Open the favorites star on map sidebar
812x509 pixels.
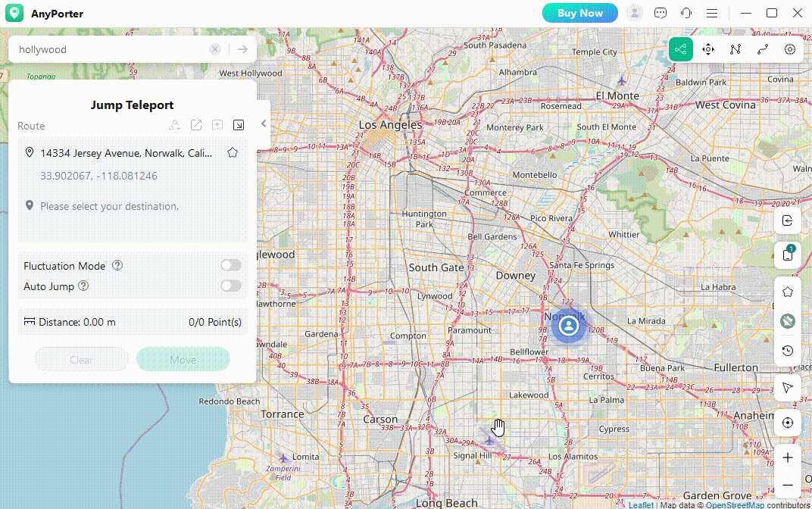(788, 292)
